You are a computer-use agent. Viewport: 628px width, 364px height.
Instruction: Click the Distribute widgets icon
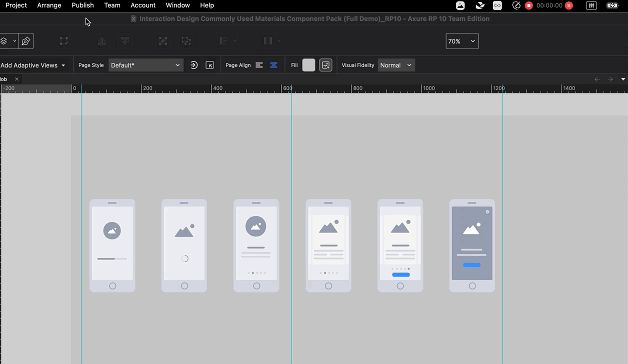coord(268,41)
